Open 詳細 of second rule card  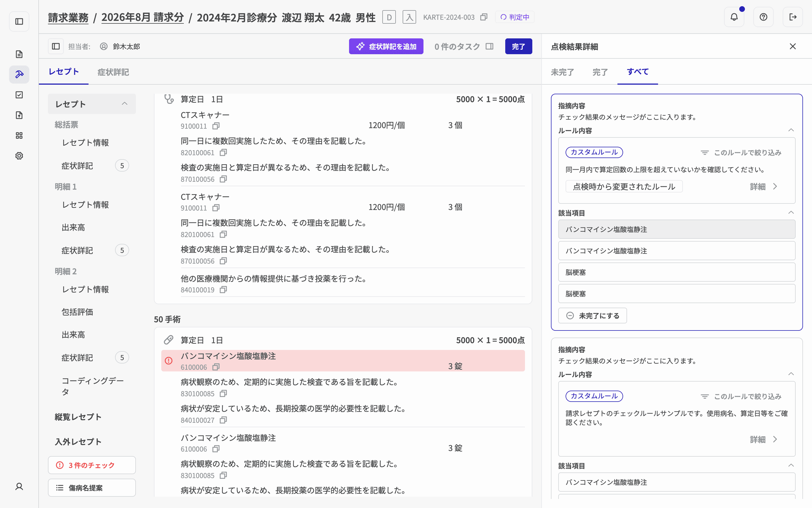[764, 439]
